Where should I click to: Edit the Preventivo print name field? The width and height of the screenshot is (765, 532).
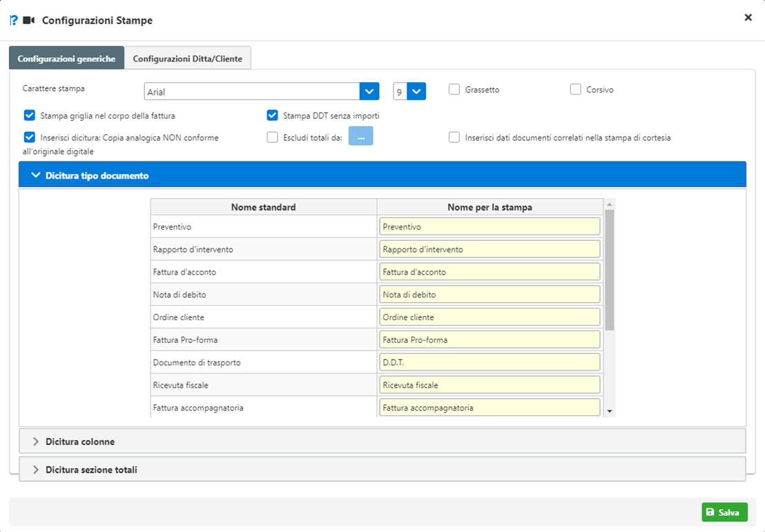[x=490, y=227]
